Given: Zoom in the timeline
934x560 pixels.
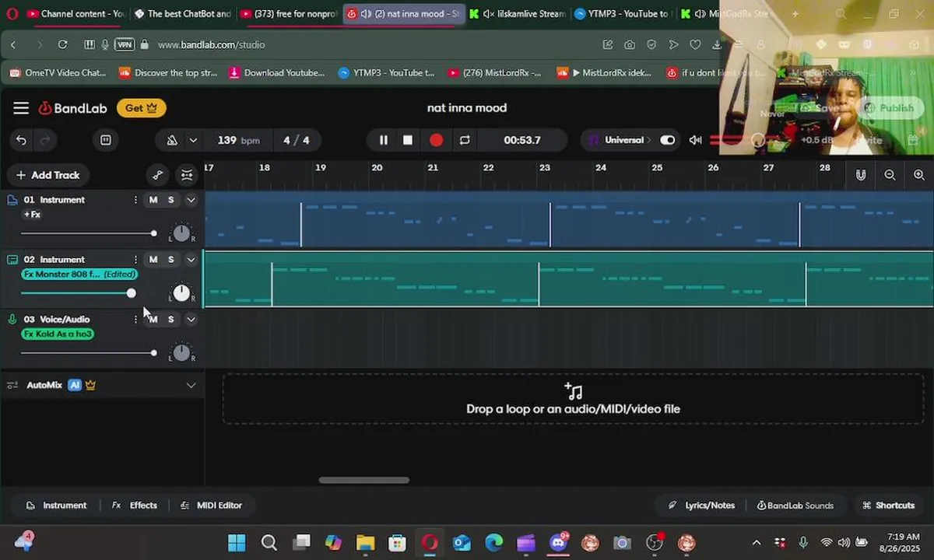Looking at the screenshot, I should click(919, 175).
